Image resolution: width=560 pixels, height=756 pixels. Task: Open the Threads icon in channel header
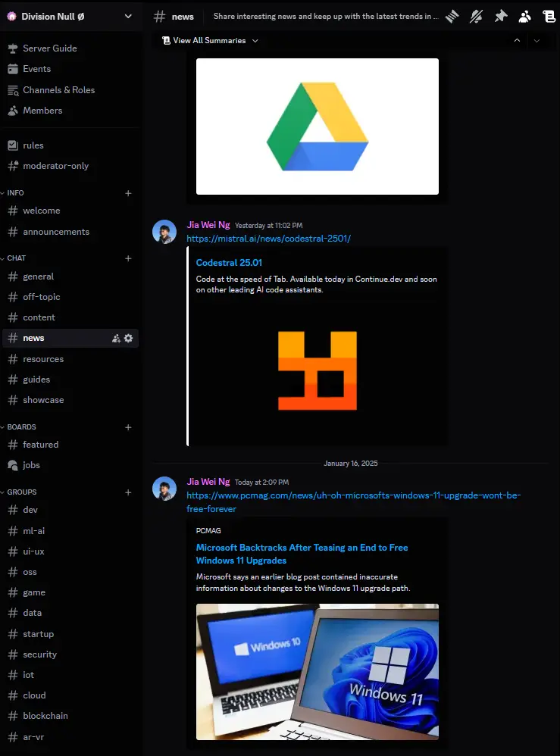click(452, 17)
